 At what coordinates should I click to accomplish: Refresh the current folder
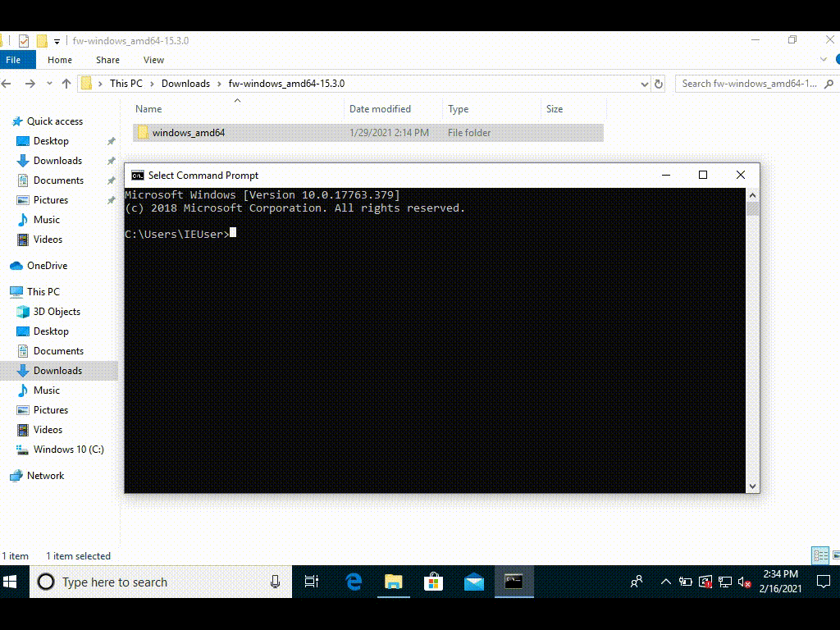coord(659,84)
